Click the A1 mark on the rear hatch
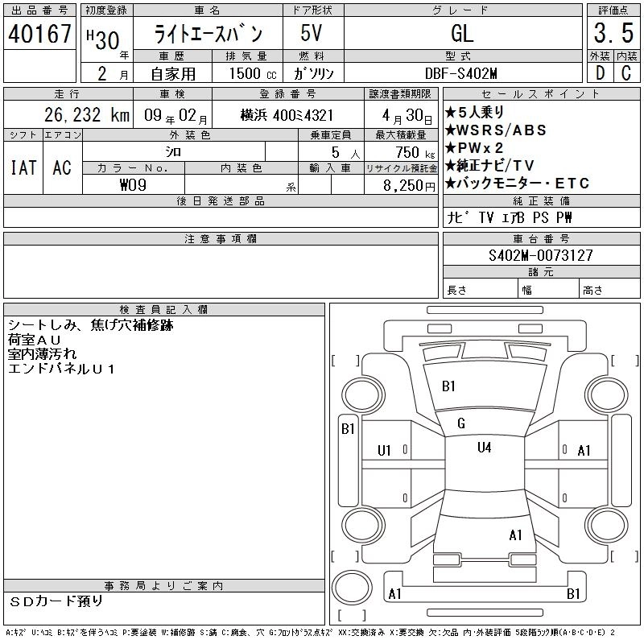This screenshot has height=644, width=644. (515, 535)
